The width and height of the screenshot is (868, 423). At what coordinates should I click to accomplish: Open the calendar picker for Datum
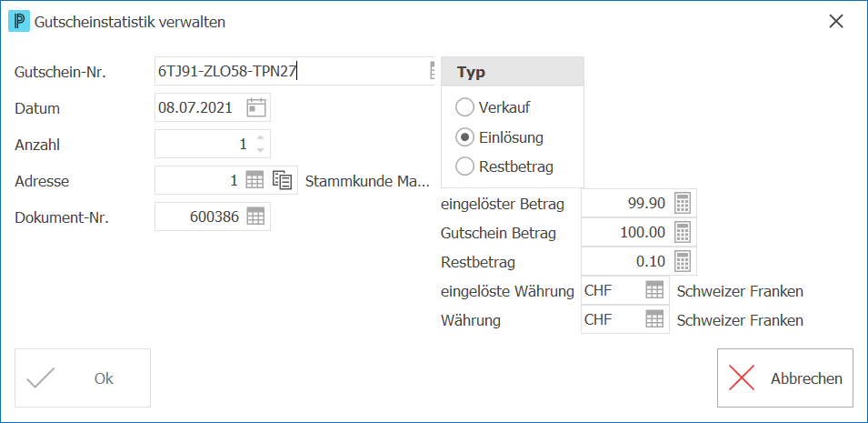(255, 107)
